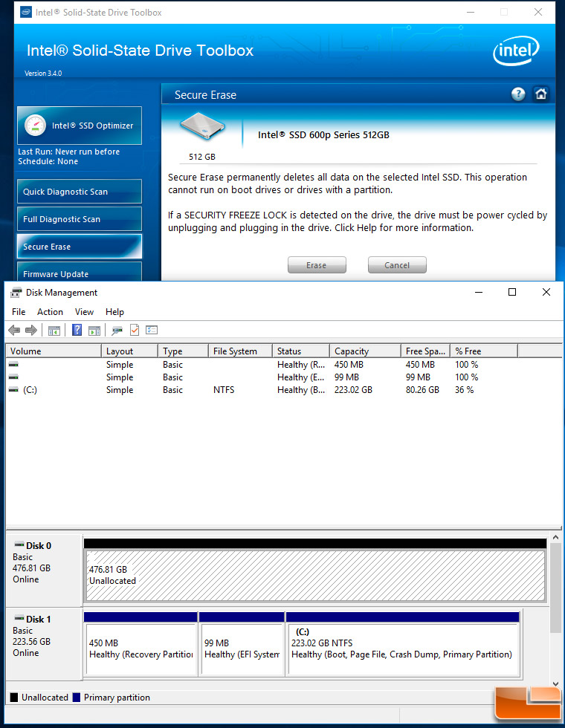The height and width of the screenshot is (728, 565).
Task: Click the Disk 1 label panel
Action: coord(44,644)
